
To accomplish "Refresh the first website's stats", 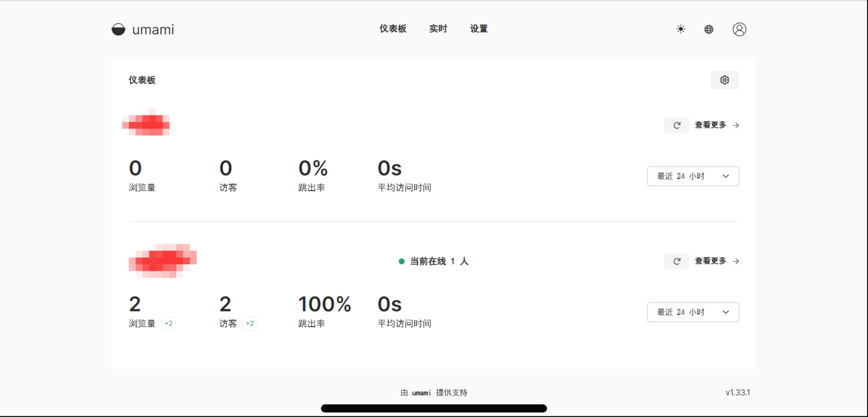I will 677,125.
